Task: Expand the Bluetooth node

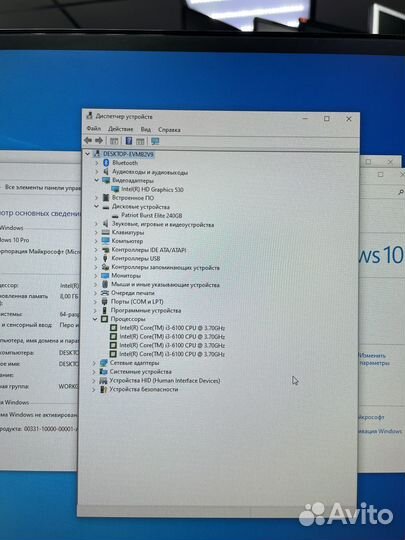Action: click(97, 163)
